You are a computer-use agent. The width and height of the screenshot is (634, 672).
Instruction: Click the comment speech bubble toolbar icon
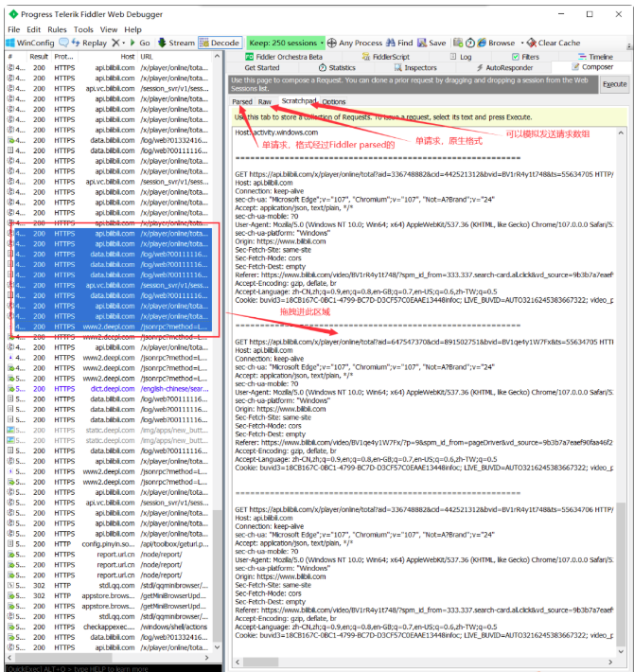(x=63, y=43)
